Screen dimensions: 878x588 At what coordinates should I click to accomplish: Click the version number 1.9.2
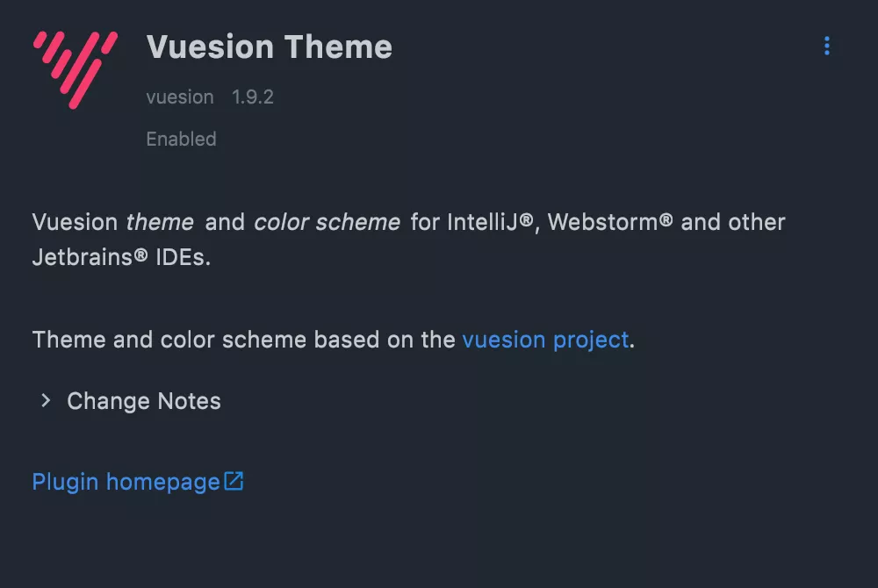point(253,97)
